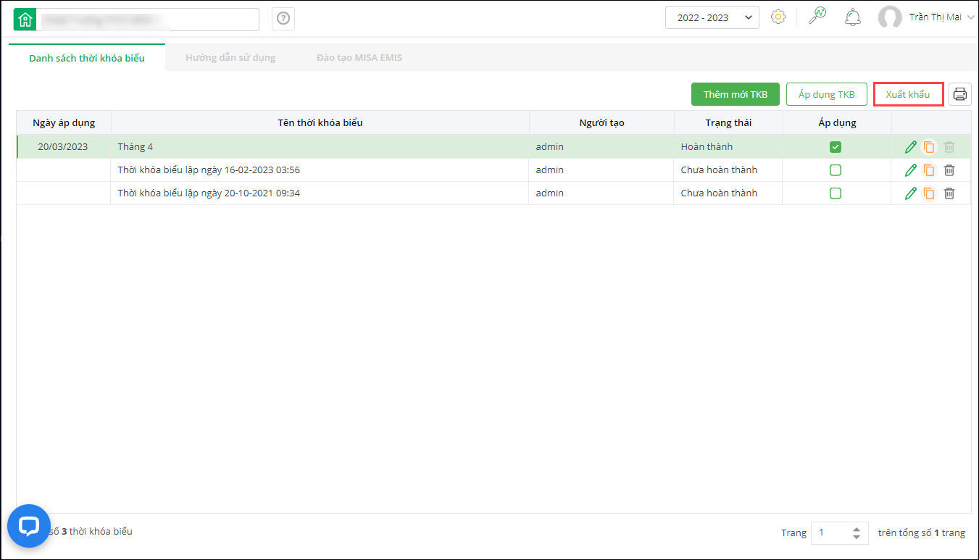The width and height of the screenshot is (979, 560).
Task: Click the page number input field
Action: tap(830, 532)
